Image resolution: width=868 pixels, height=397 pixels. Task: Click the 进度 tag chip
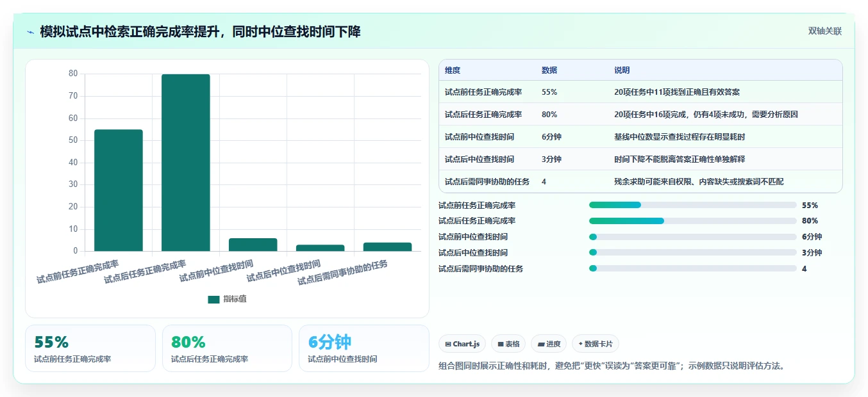tap(549, 344)
